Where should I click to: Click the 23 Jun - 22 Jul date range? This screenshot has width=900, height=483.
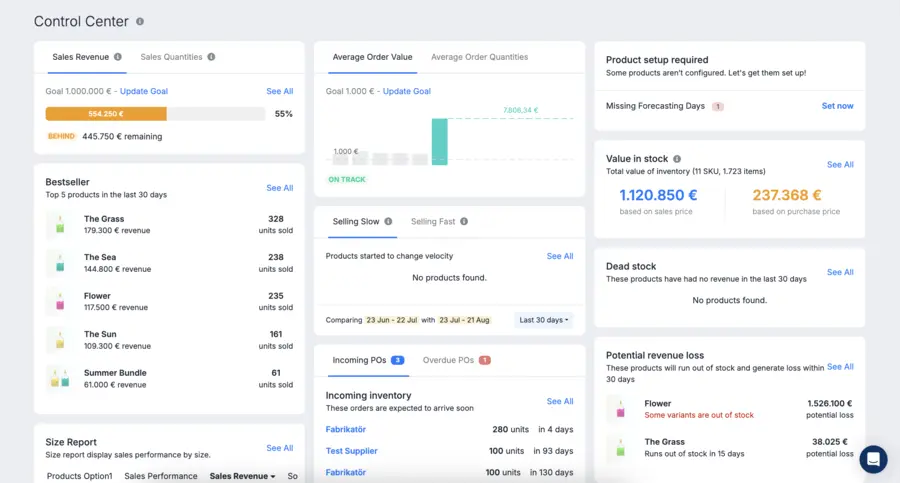[x=391, y=320]
